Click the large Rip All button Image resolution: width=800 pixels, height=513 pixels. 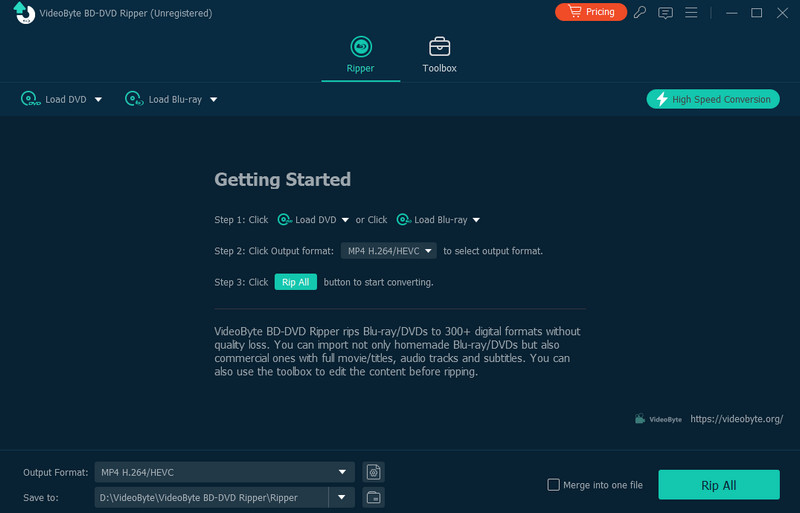(719, 485)
